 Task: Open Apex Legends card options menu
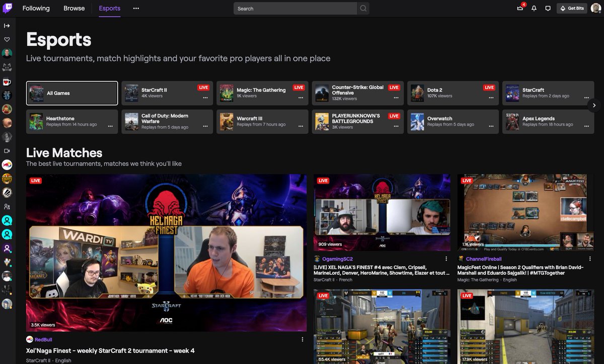[x=586, y=127]
